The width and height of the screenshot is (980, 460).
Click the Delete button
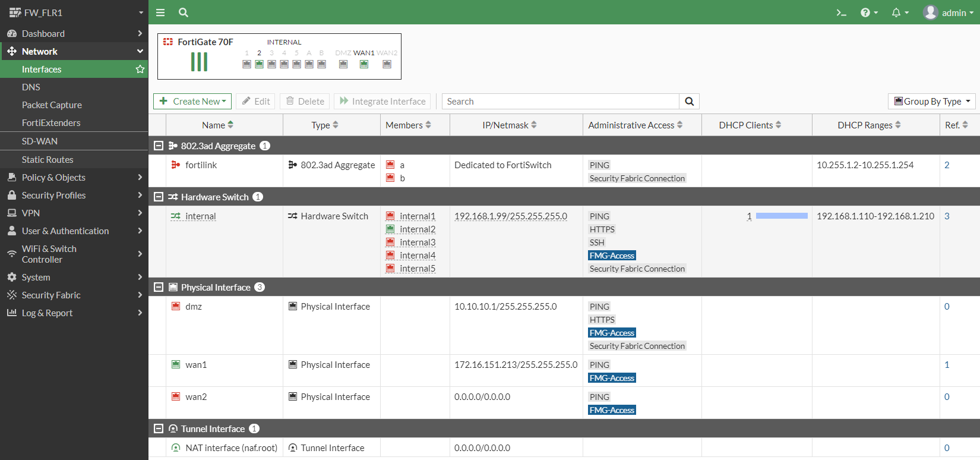coord(305,101)
